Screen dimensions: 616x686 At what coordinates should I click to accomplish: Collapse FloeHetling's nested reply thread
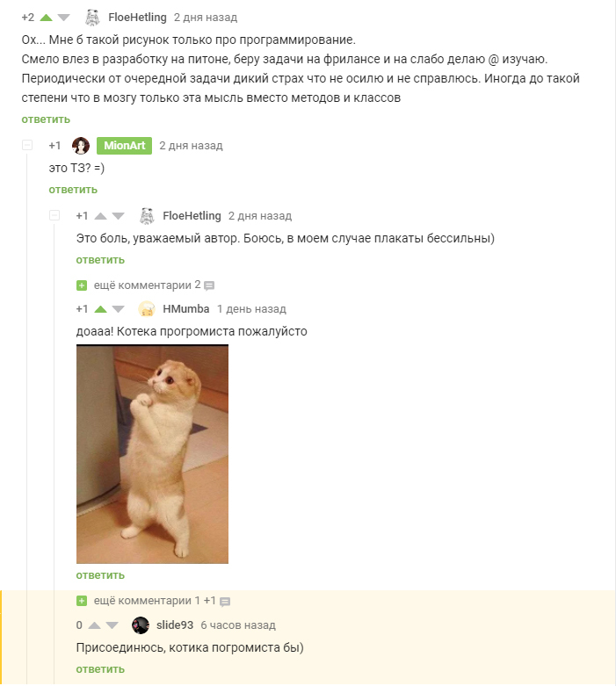click(54, 215)
